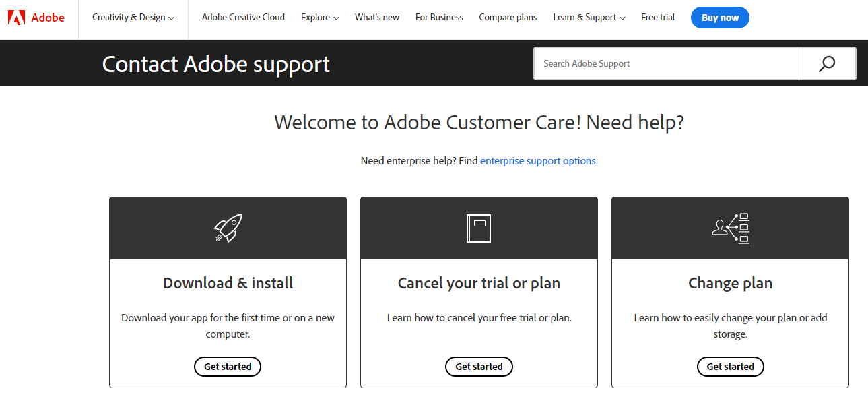Click the book icon on Cancel card

(479, 228)
